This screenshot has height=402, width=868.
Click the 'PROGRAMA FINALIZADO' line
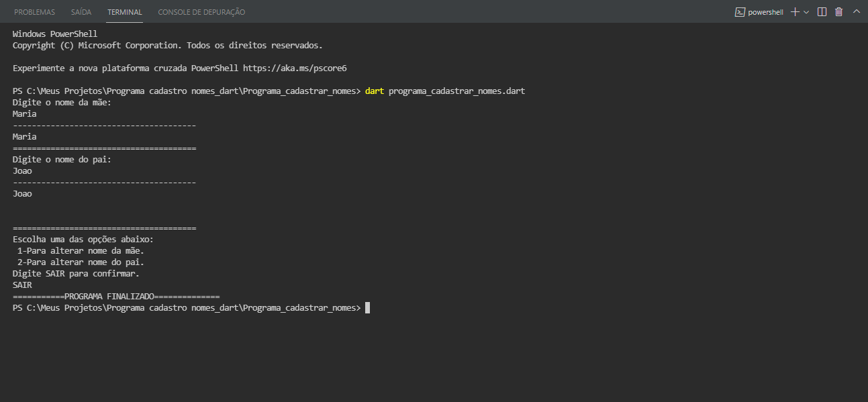[116, 297]
